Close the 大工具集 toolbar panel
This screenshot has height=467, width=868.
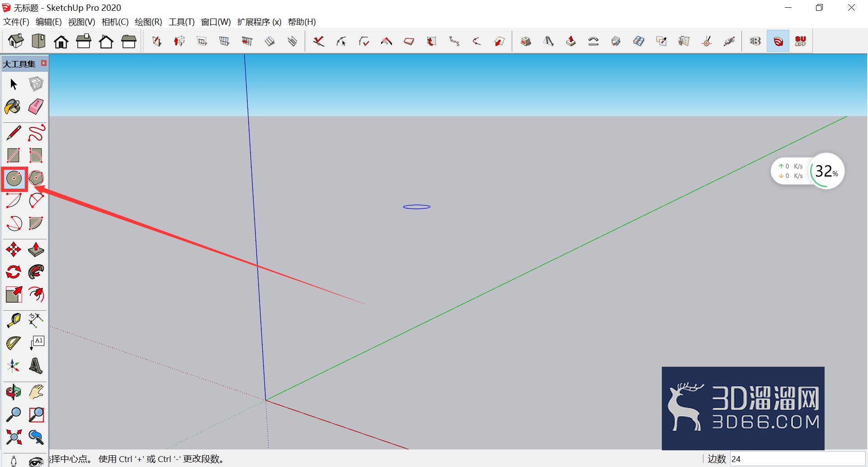(x=44, y=63)
